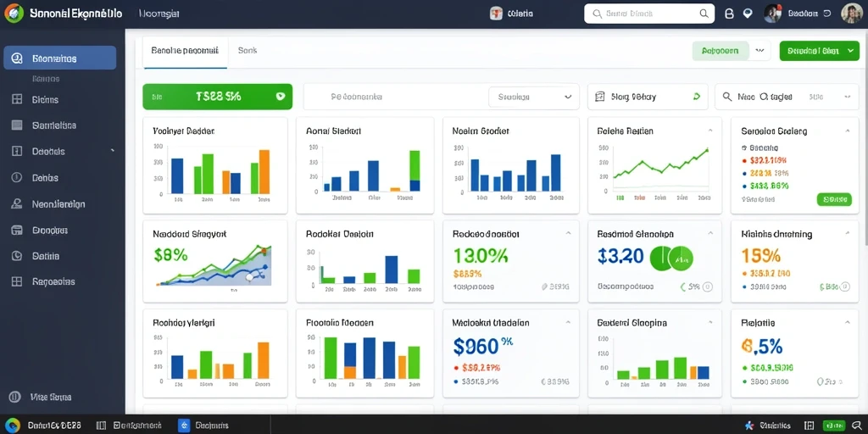Select the highlighted first sidebar menu item
Viewport: 868px width, 434px height.
pos(60,58)
